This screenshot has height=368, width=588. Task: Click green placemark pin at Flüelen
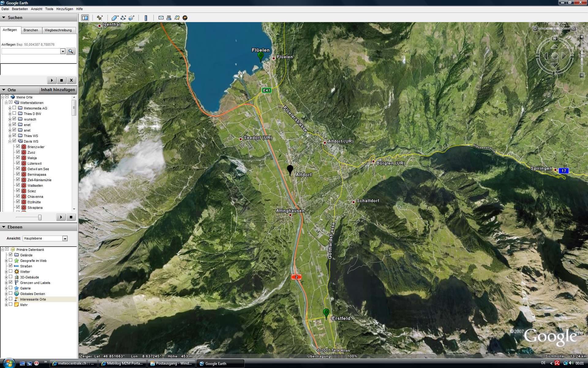pyautogui.click(x=261, y=57)
